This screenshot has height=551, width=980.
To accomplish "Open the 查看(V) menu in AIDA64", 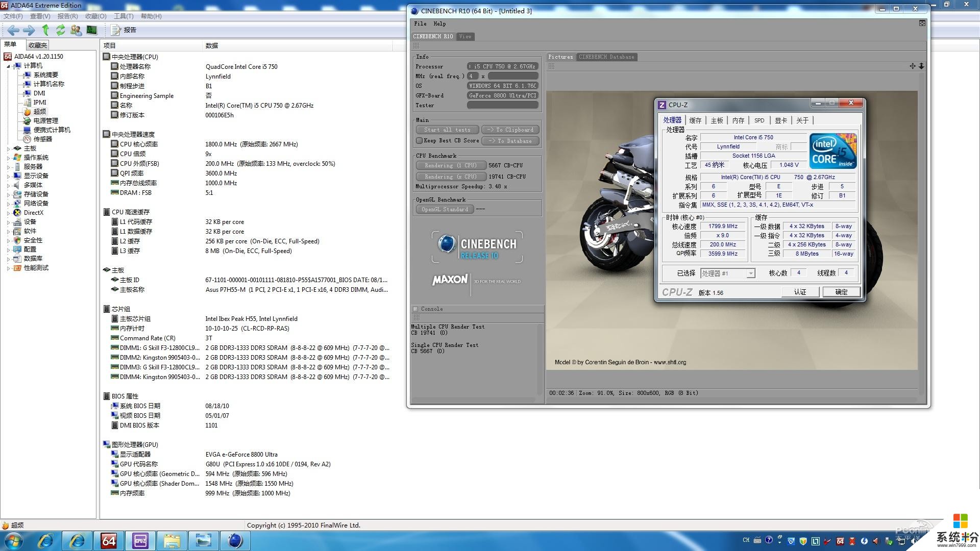I will coord(40,16).
